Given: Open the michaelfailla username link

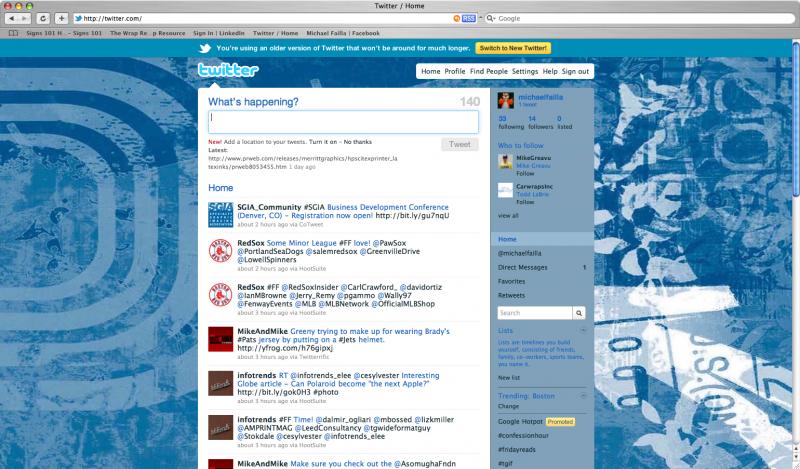Looking at the screenshot, I should click(x=541, y=97).
